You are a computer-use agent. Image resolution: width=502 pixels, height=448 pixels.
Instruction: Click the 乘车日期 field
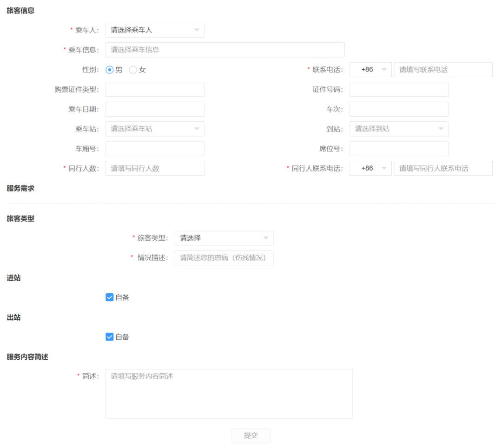pos(155,109)
